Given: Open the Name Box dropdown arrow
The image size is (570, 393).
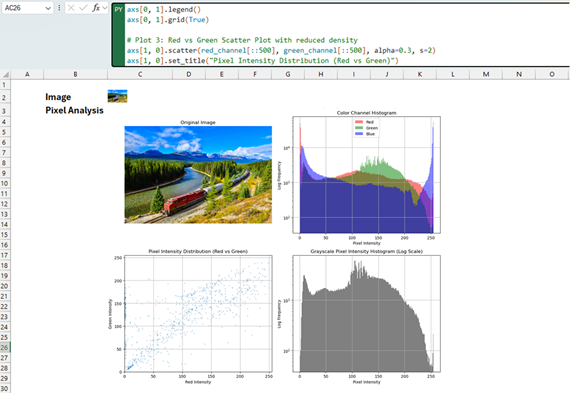Looking at the screenshot, I should click(48, 8).
